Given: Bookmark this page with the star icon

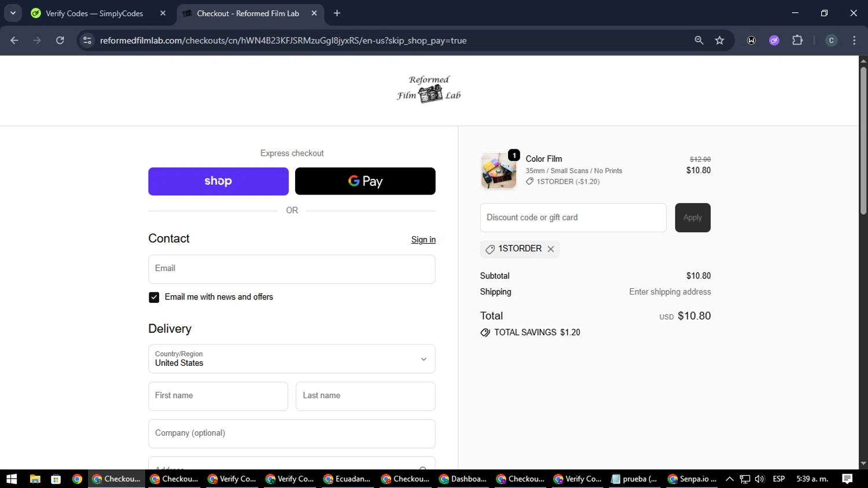Looking at the screenshot, I should tap(719, 41).
